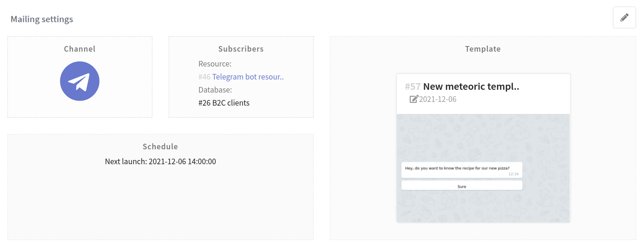Click the #46 resource ID number
Viewport: 644px width, 247px height.
(x=204, y=77)
